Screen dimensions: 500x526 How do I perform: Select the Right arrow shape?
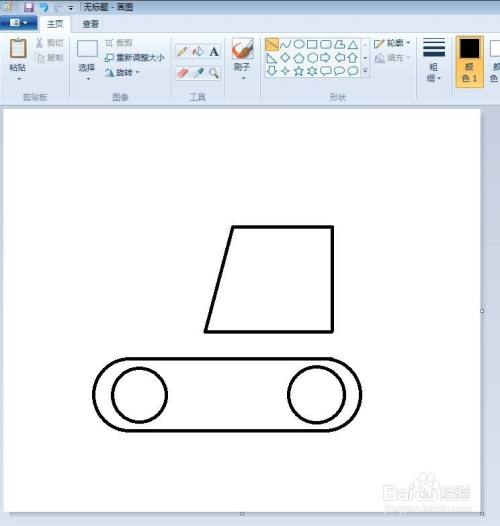coord(326,58)
